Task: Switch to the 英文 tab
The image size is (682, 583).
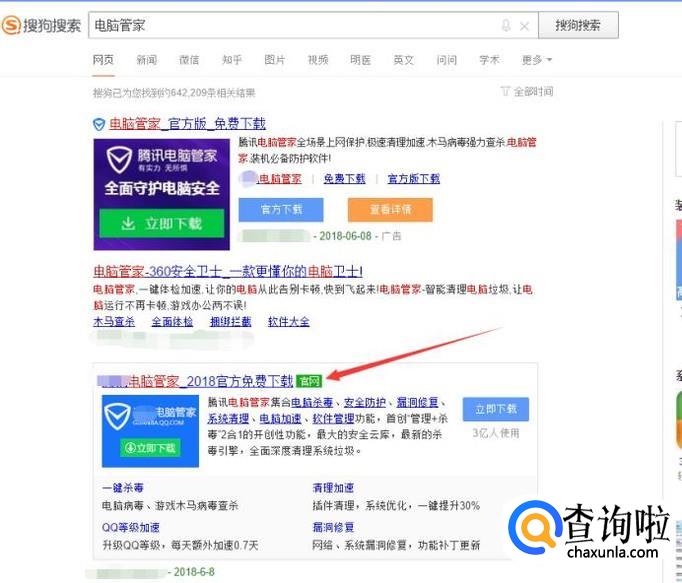Action: 404,60
